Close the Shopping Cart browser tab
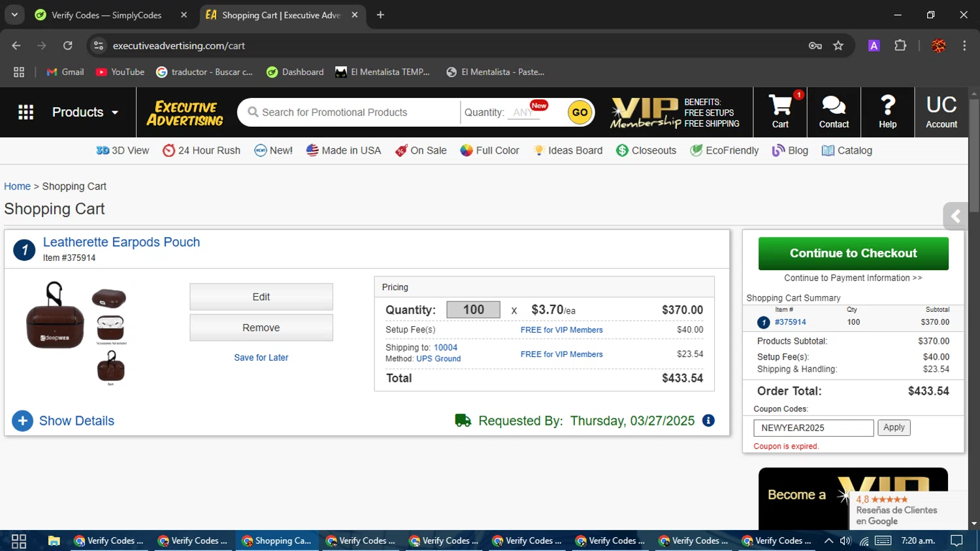This screenshot has width=980, height=551. [x=355, y=15]
